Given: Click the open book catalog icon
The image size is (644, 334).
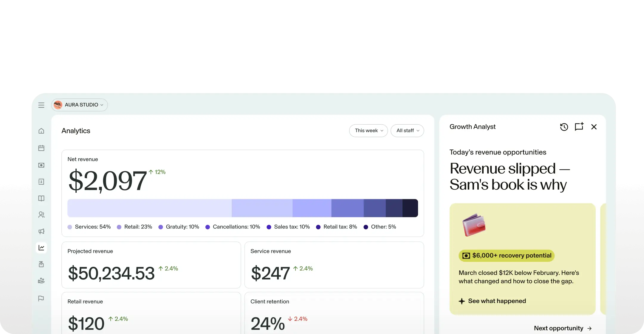Looking at the screenshot, I should 41,198.
